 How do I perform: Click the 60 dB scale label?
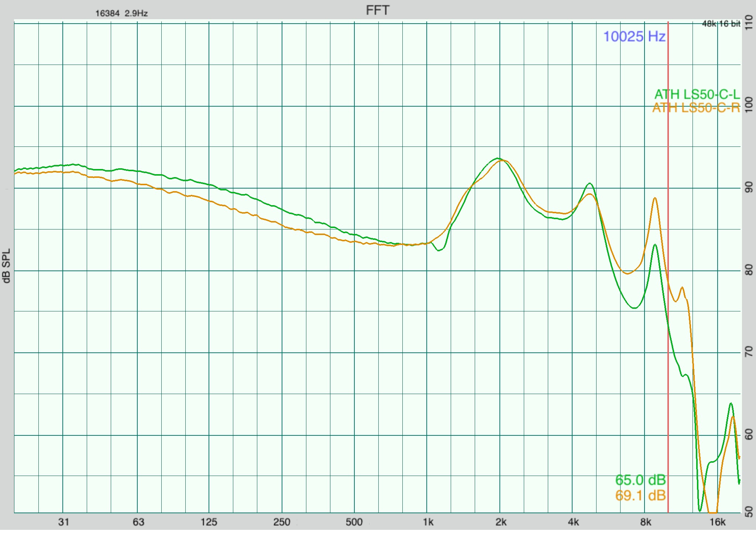749,435
